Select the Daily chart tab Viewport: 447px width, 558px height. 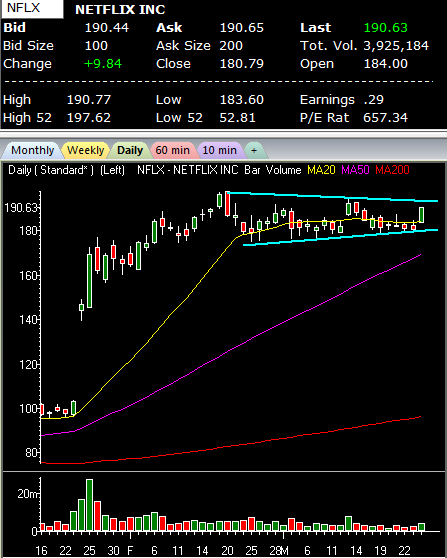(130, 150)
